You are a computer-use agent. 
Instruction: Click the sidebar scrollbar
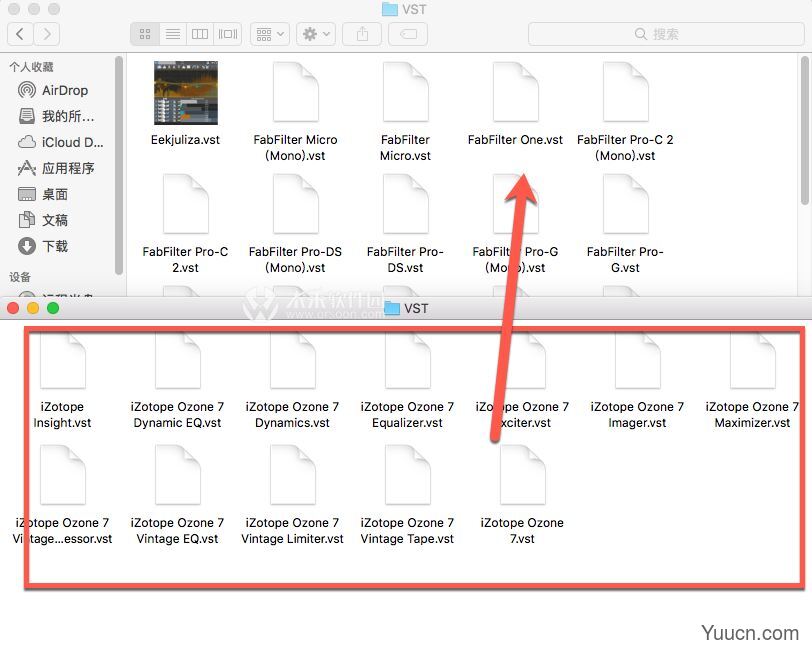(119, 165)
